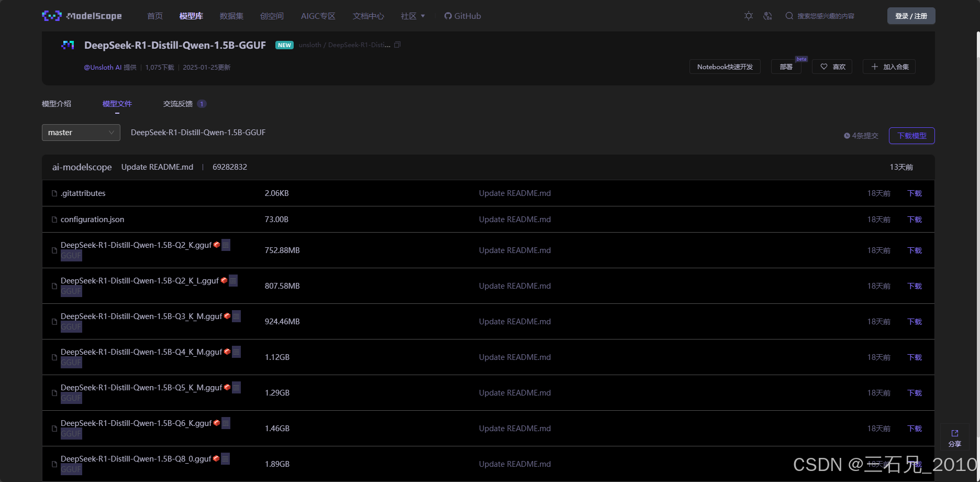Screen dimensions: 980x482
Task: Open file details icon for Q3_K_M.gguf
Action: [x=237, y=316]
